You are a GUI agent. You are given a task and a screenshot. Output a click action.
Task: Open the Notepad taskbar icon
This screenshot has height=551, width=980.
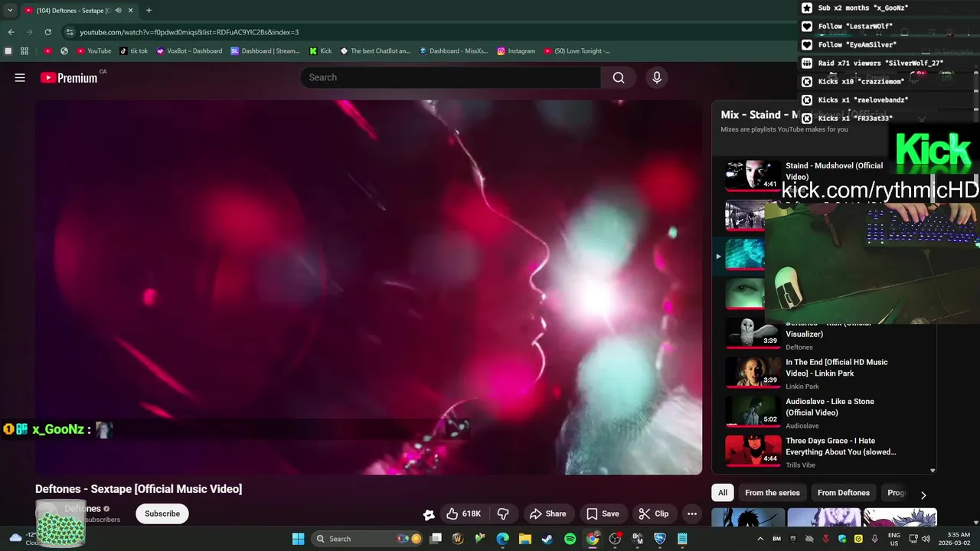click(x=682, y=539)
